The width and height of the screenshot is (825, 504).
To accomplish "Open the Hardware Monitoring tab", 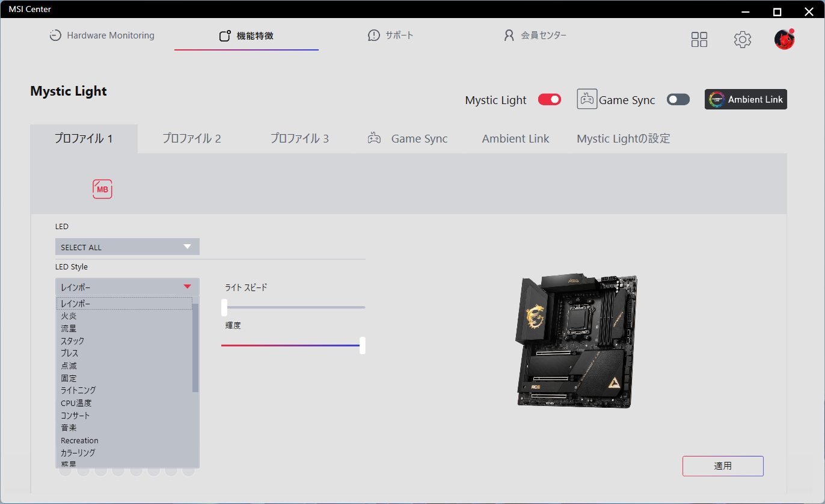I will point(102,35).
